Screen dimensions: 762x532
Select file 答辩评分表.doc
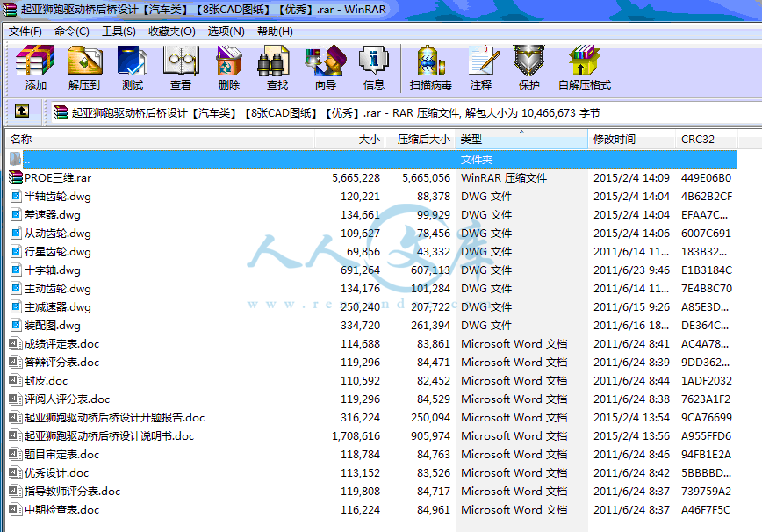[x=61, y=363]
